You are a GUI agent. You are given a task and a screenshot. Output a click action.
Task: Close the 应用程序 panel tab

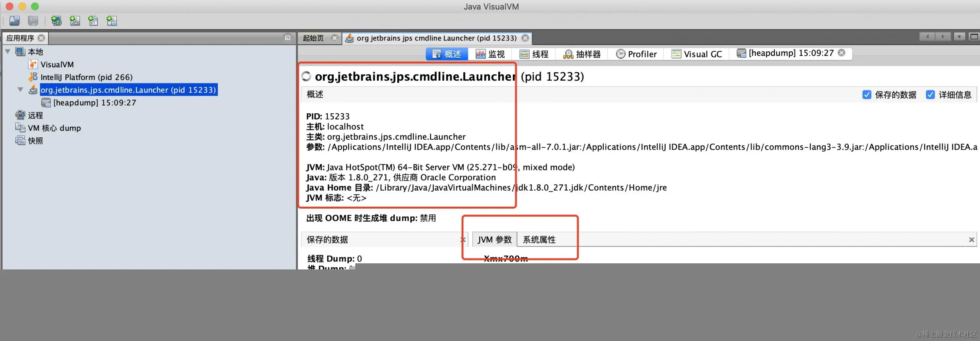41,38
